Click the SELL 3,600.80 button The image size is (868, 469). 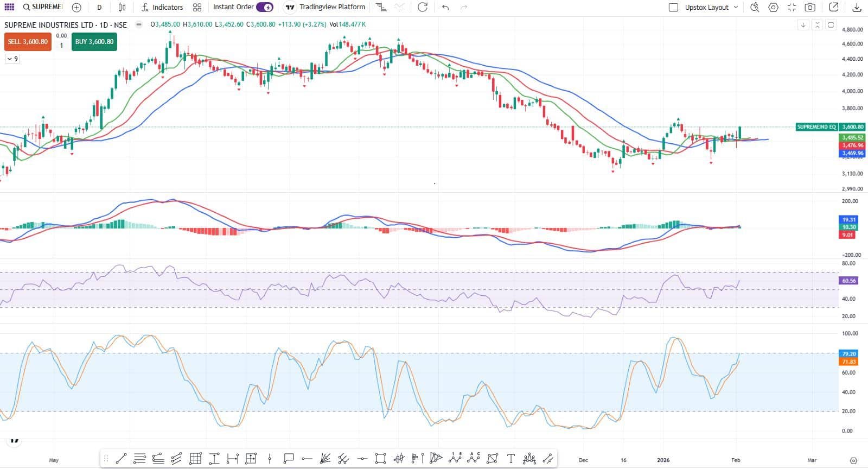coord(28,42)
